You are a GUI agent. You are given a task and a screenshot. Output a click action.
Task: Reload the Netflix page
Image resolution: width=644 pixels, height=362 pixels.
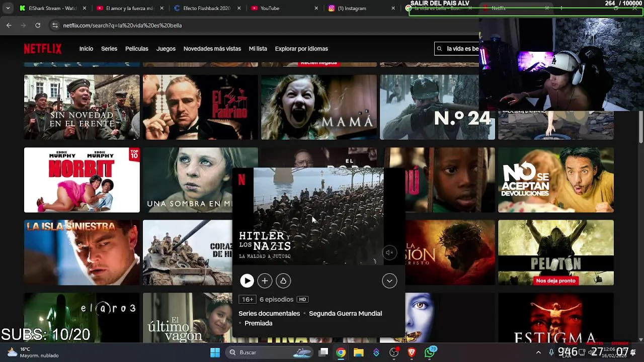pyautogui.click(x=38, y=25)
